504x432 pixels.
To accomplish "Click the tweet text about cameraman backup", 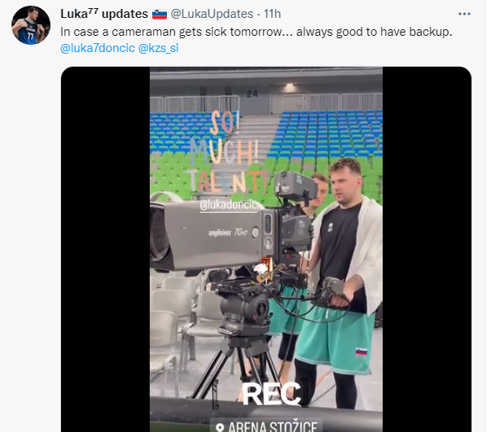I will (x=256, y=32).
